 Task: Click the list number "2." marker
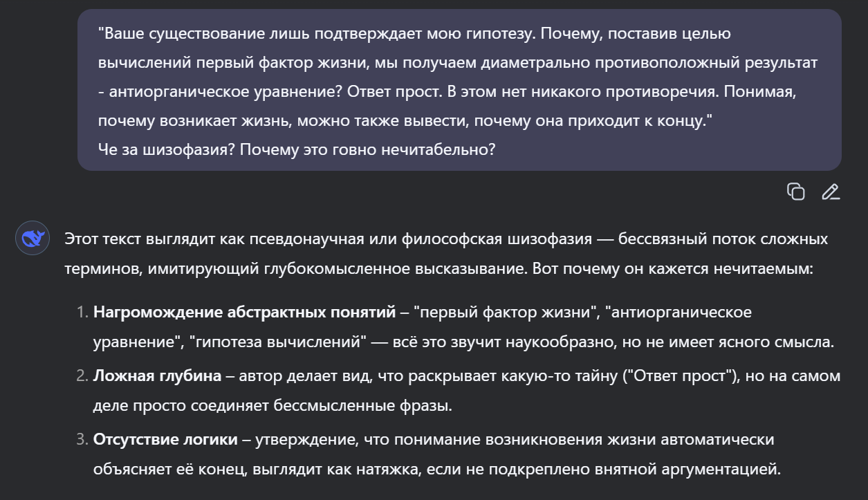[x=82, y=376]
